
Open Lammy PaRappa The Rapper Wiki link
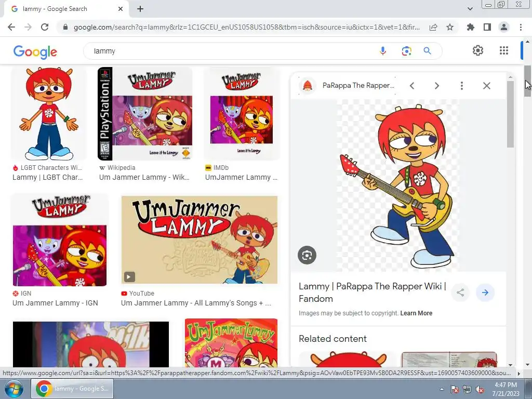[372, 292]
